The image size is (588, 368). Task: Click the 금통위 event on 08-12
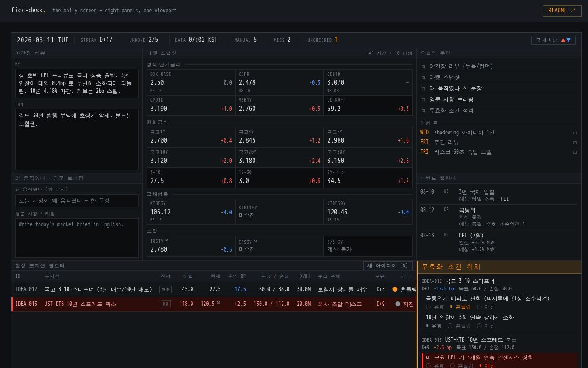[499, 217]
